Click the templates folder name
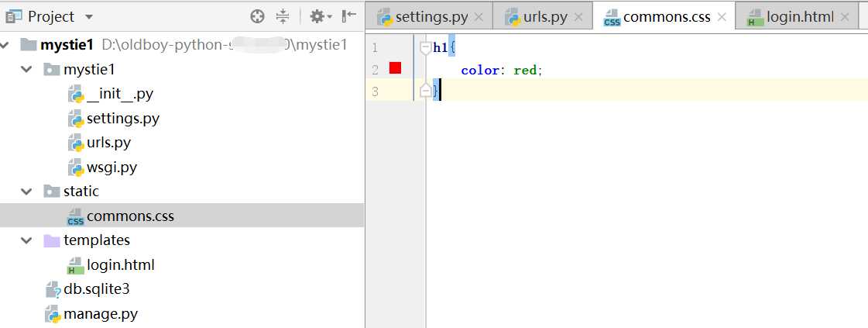 click(97, 240)
